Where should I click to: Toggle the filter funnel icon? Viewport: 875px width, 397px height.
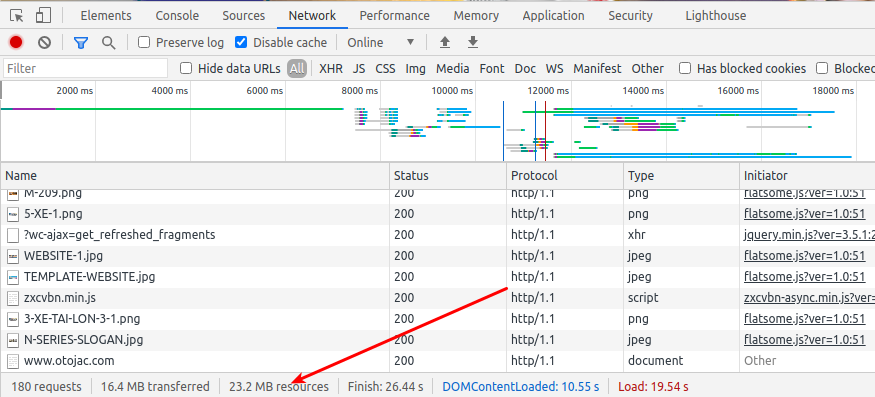81,42
